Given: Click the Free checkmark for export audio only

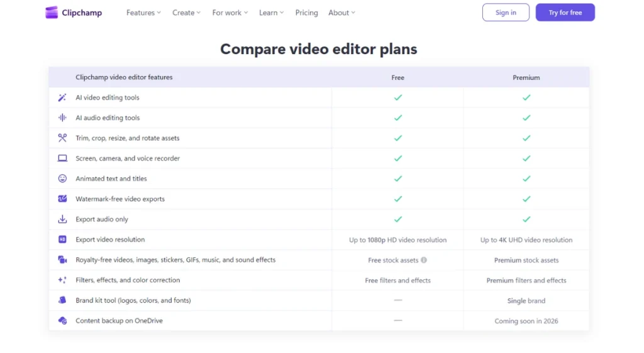Looking at the screenshot, I should (x=398, y=219).
